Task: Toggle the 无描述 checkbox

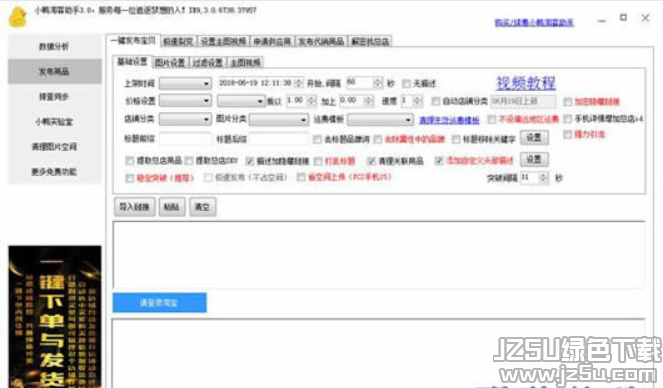Action: (406, 84)
